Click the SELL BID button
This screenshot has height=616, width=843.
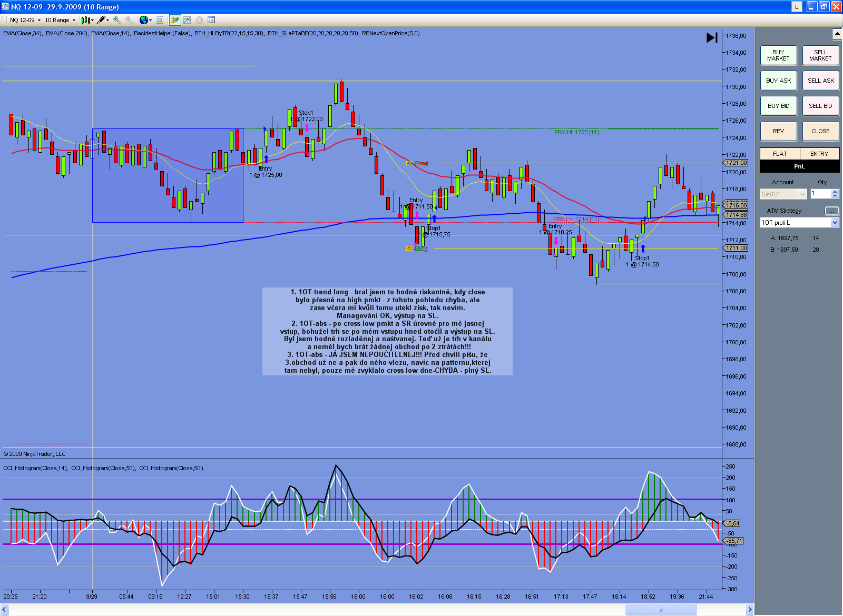click(x=820, y=106)
